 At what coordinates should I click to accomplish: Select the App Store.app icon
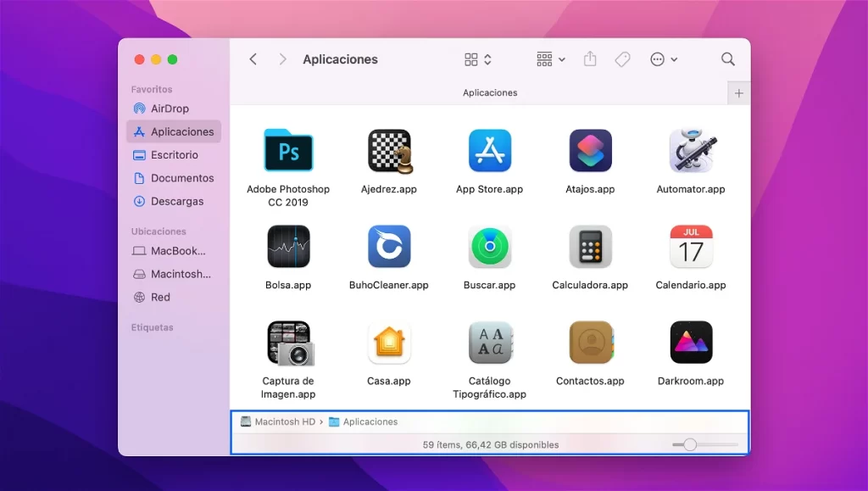490,151
